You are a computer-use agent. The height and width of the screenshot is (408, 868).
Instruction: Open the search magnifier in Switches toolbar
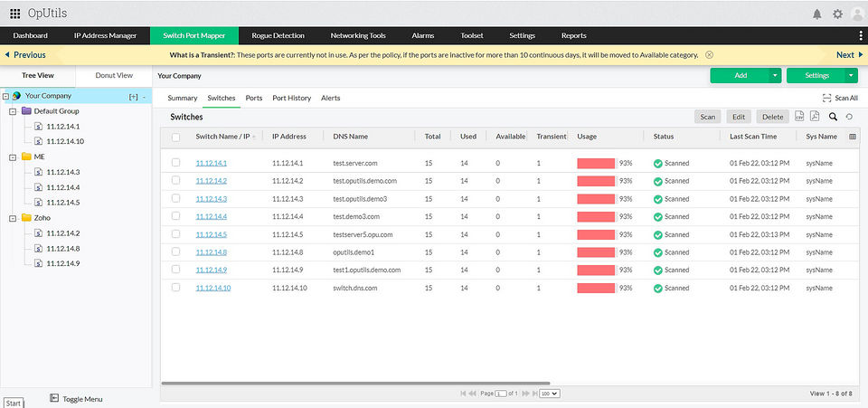click(833, 117)
